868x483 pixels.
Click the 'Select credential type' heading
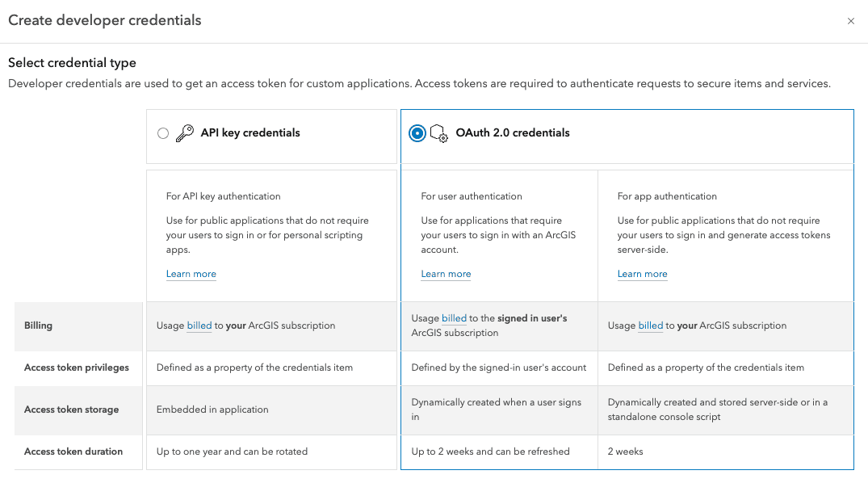point(72,63)
